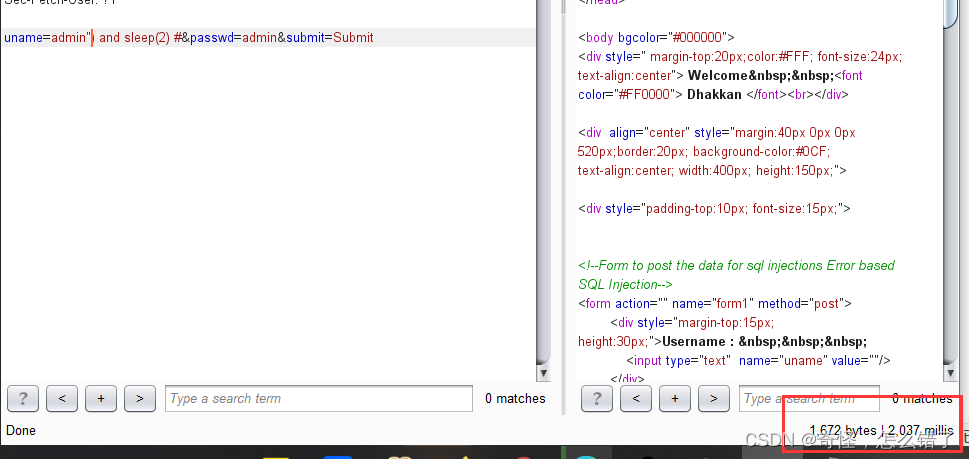Click the response pane scrollbar thumb
Screen dimensions: 969x459
(951, 14)
